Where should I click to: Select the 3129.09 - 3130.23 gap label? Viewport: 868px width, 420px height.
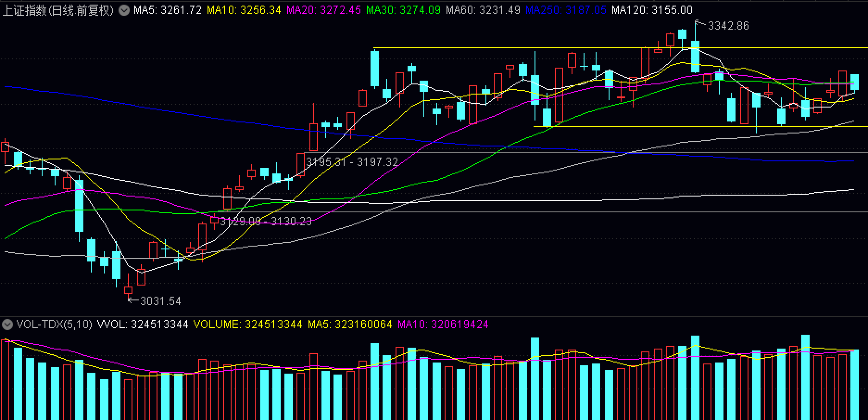[266, 221]
